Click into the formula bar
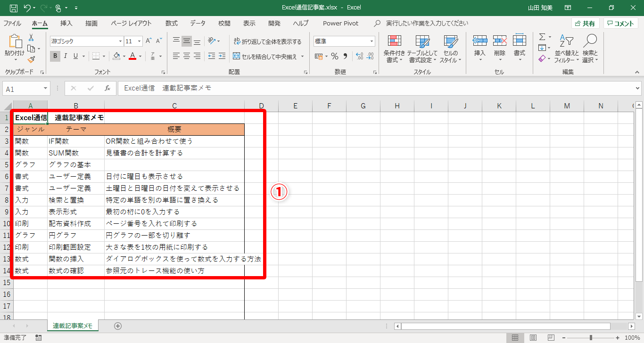 coord(376,88)
